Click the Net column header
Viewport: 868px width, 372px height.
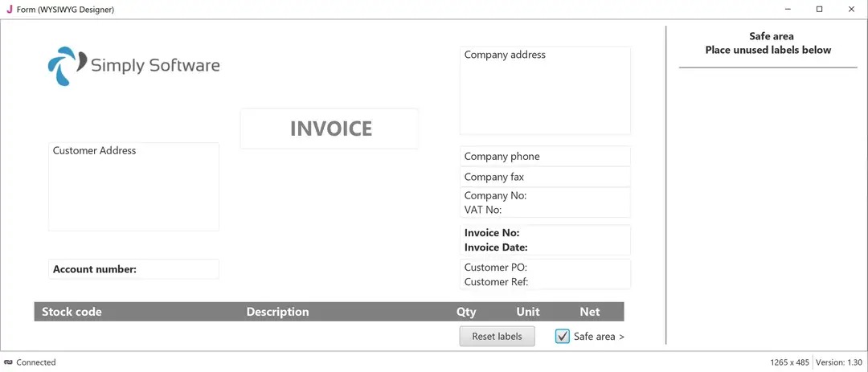(x=590, y=312)
